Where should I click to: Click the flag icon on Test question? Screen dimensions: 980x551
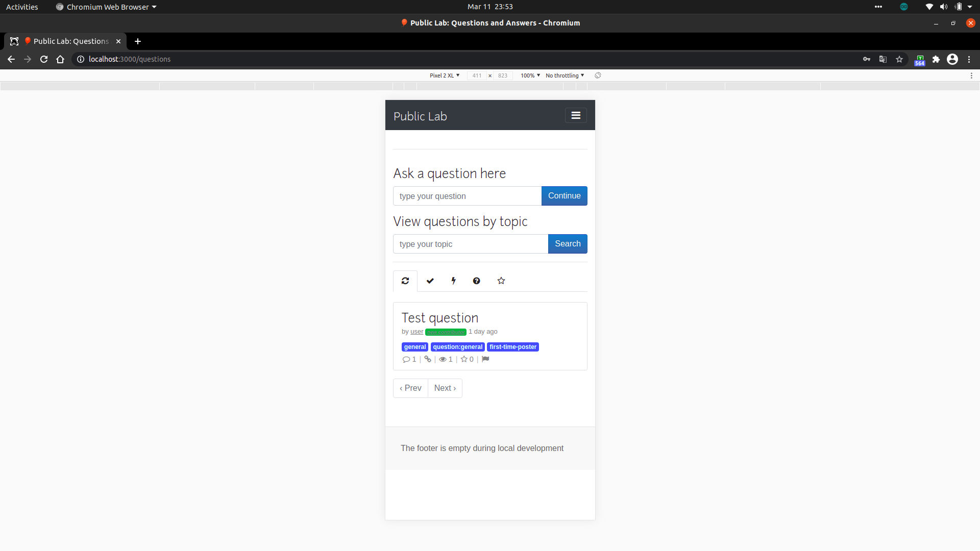tap(485, 359)
